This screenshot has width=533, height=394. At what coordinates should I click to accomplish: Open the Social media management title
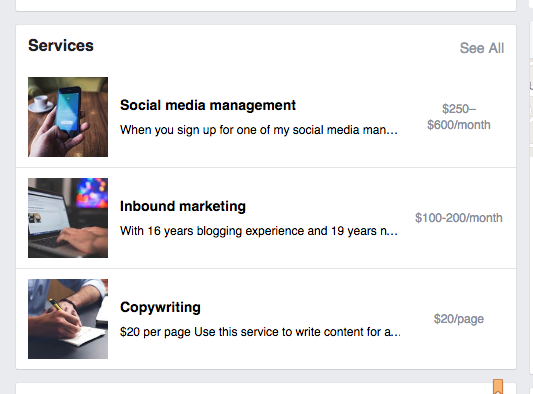pos(208,105)
